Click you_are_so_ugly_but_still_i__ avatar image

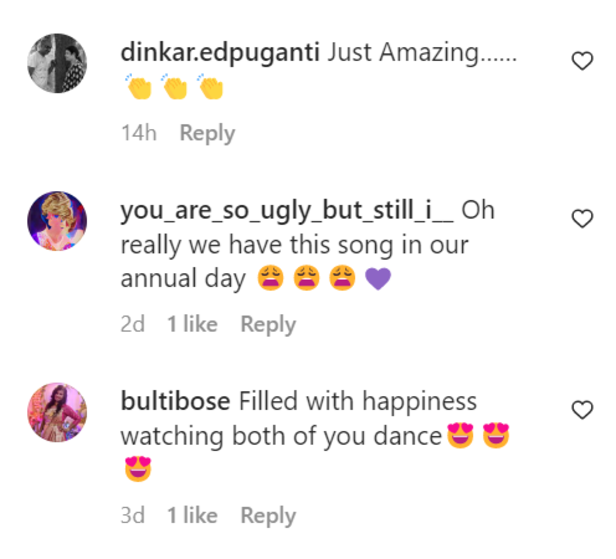[x=58, y=221]
